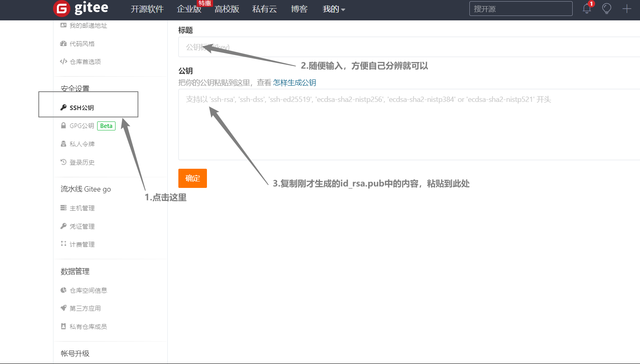Click the gitee wordmark text
The height and width of the screenshot is (364, 640).
pyautogui.click(x=91, y=8)
